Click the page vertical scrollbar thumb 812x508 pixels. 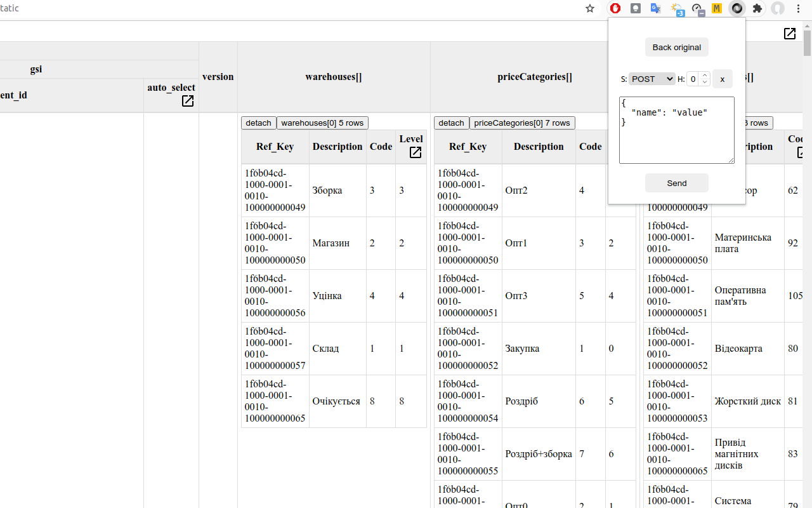point(807,44)
